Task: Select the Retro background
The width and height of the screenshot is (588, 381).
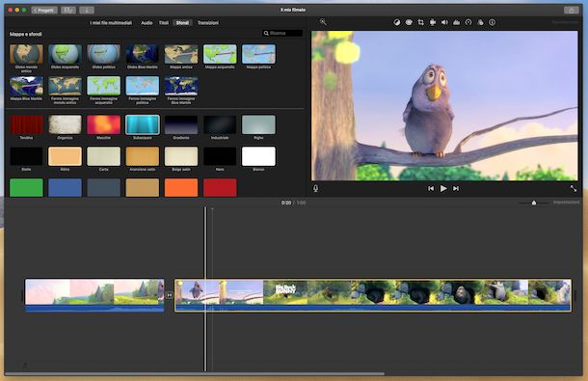Action: tap(65, 156)
